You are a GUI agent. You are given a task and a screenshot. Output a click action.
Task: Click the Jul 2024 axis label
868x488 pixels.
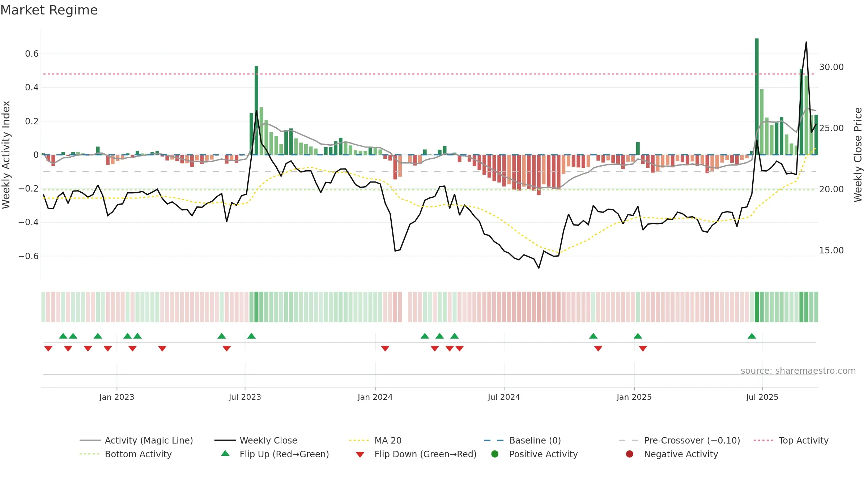[504, 397]
